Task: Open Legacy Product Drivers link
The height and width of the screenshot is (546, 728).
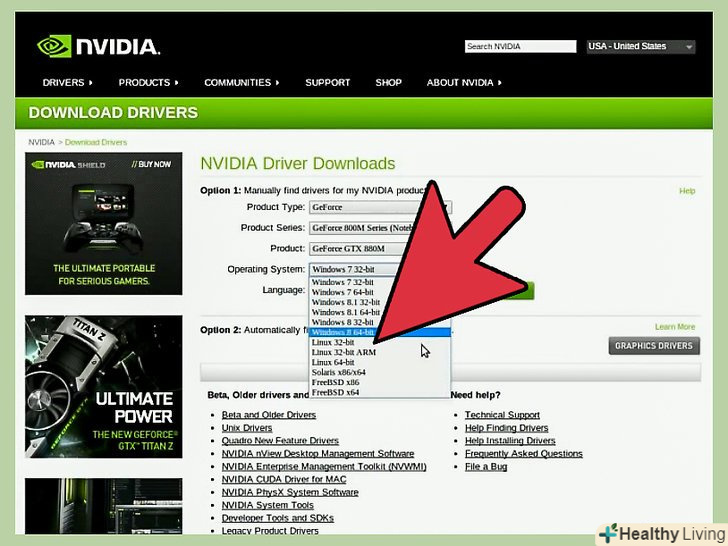Action: (x=270, y=531)
